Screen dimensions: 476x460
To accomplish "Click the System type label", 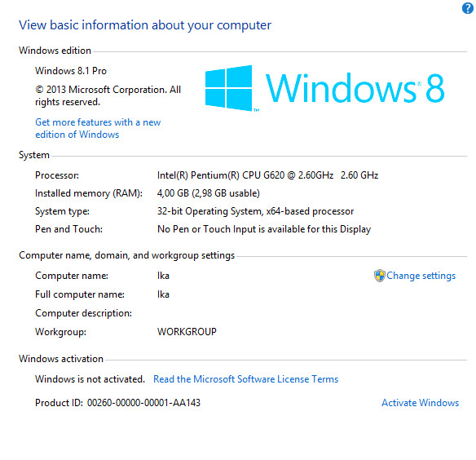I will point(62,211).
